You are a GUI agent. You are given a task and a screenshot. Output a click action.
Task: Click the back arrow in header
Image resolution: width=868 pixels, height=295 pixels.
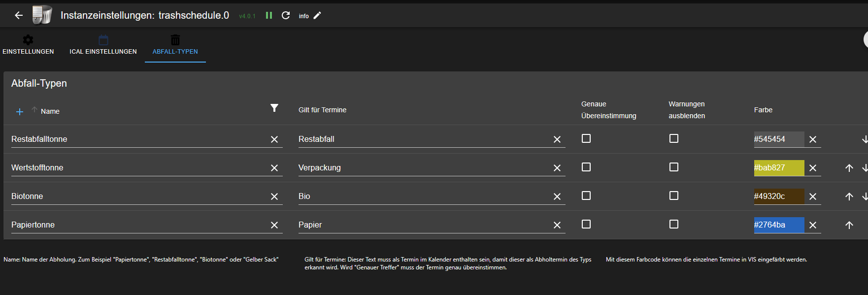coord(19,15)
